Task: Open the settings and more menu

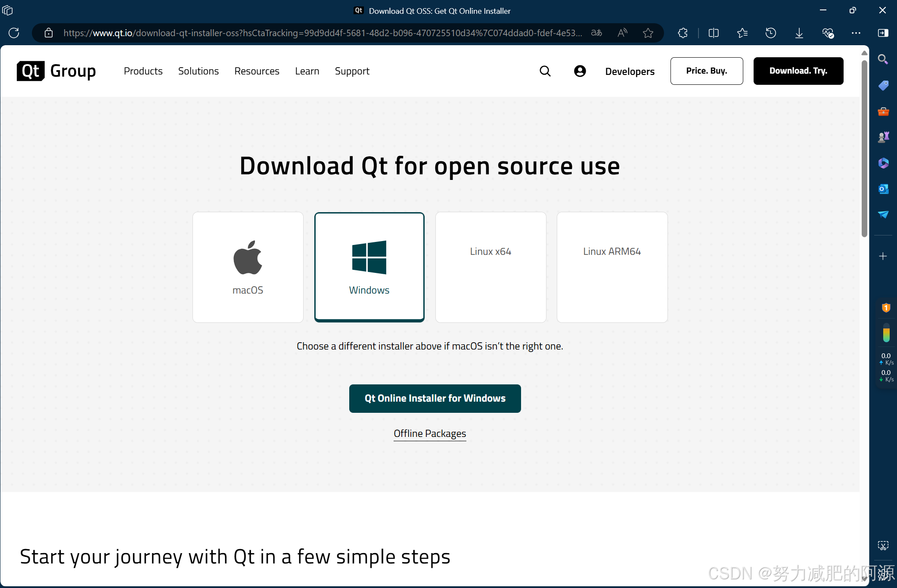Action: [x=856, y=33]
